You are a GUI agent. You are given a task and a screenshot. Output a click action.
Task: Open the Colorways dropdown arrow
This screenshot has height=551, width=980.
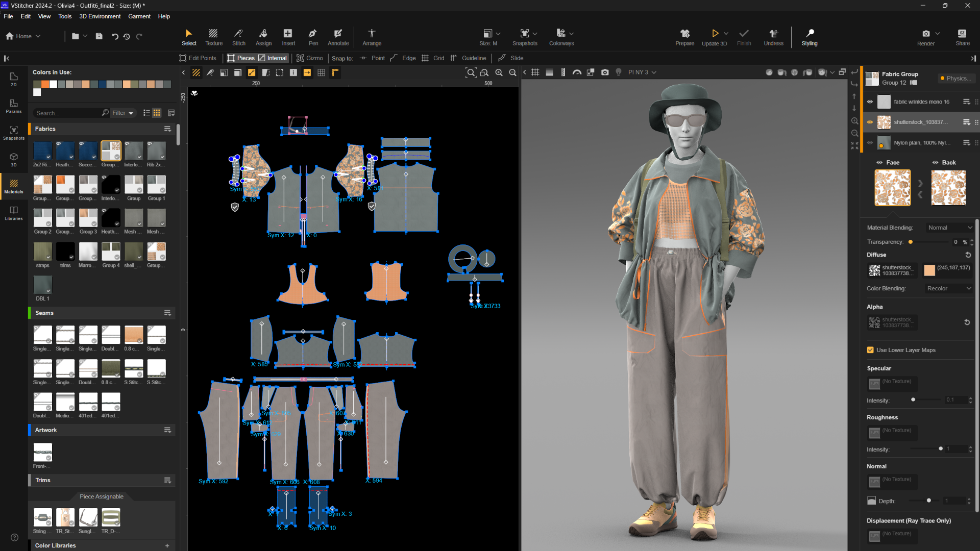click(571, 34)
